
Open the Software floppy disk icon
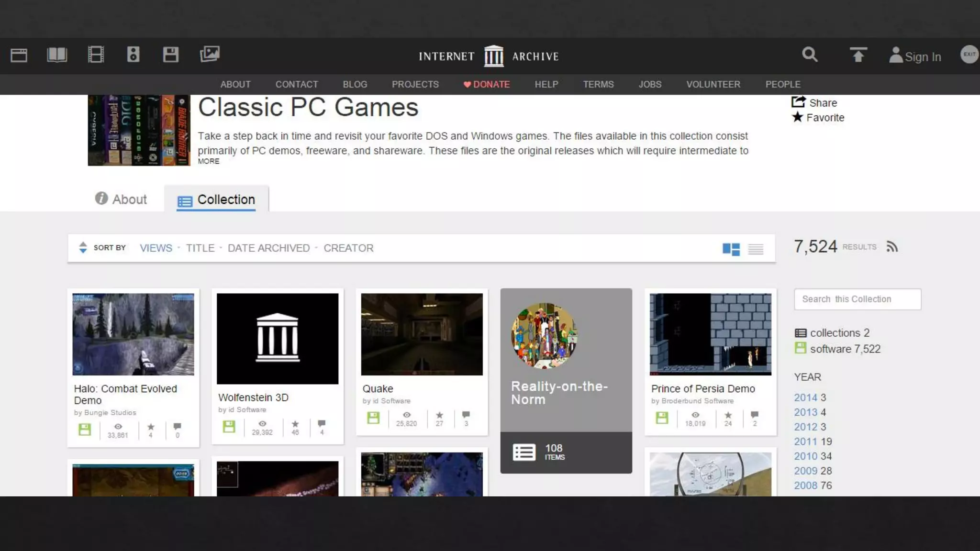coord(170,55)
